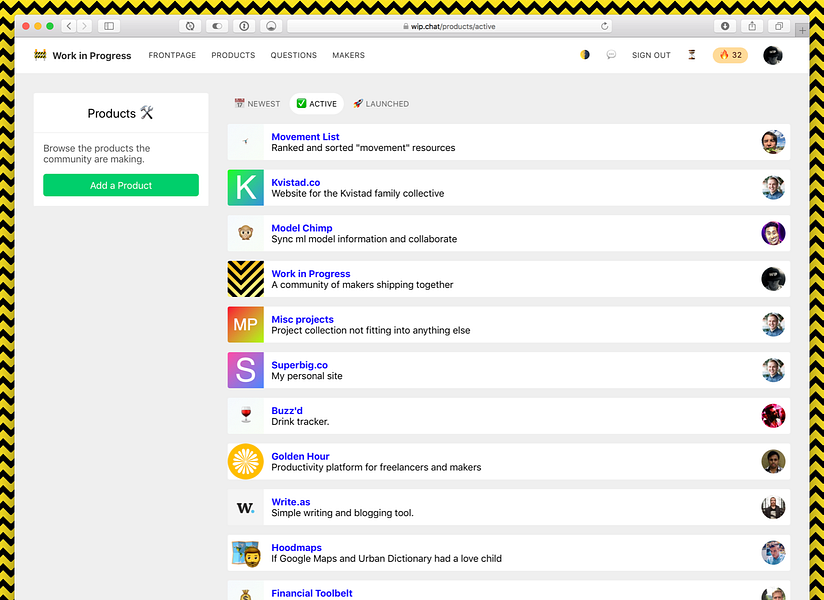The height and width of the screenshot is (600, 824).
Task: Select the ACTIVE products tab
Action: point(316,104)
